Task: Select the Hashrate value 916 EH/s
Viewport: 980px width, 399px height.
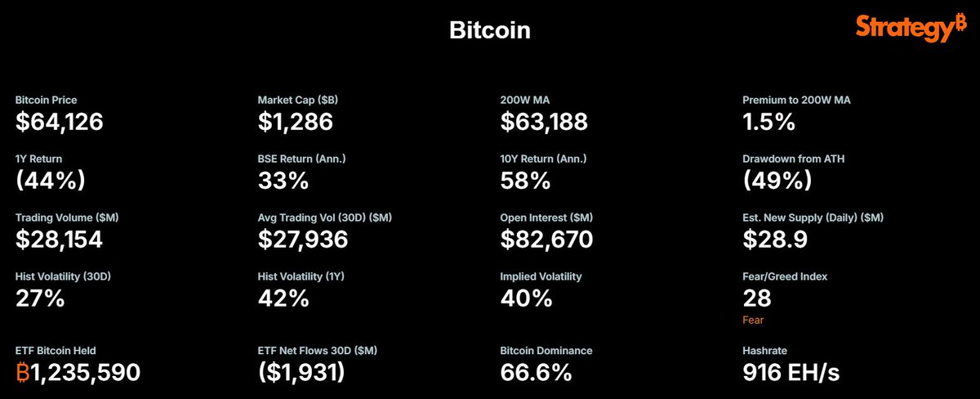Action: pos(791,373)
